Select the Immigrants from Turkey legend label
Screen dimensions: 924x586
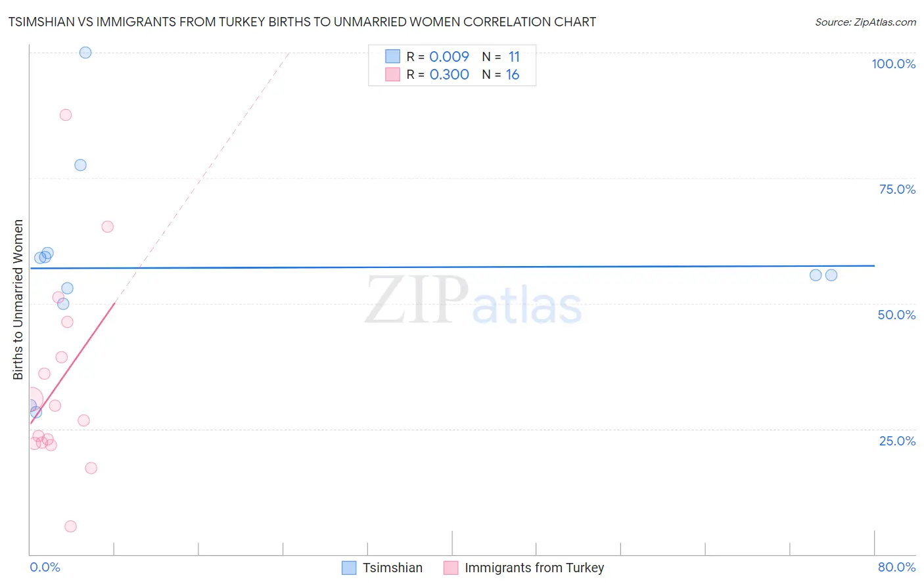[x=534, y=568]
